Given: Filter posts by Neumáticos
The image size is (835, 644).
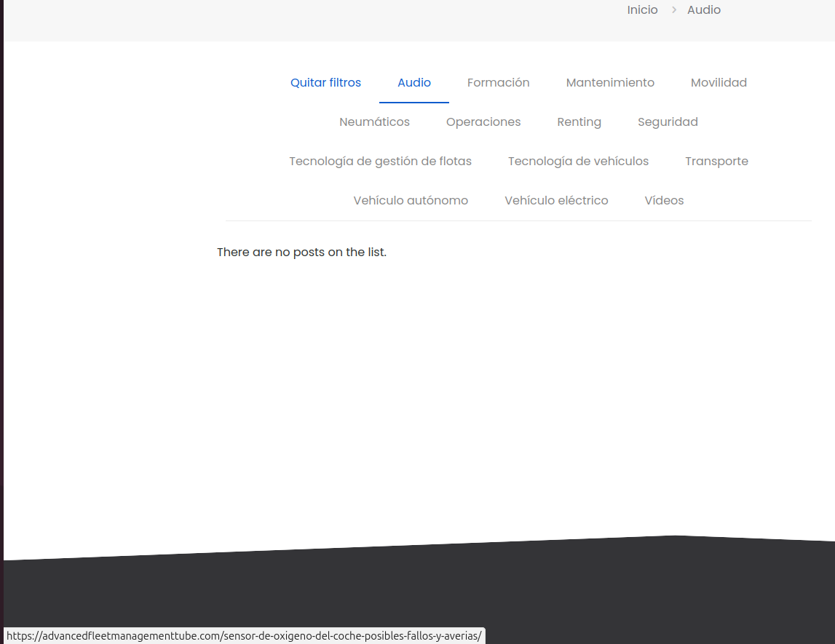Looking at the screenshot, I should click(x=374, y=122).
